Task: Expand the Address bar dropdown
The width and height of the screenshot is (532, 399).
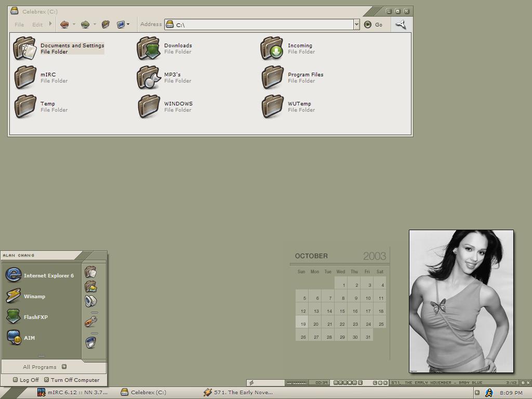Action: tap(356, 24)
